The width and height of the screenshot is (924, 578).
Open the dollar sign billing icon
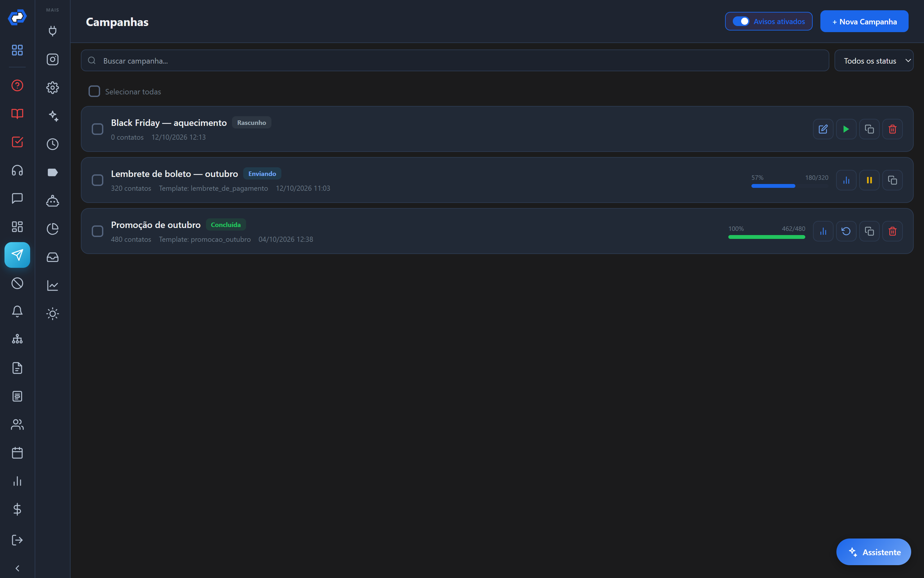click(x=17, y=509)
